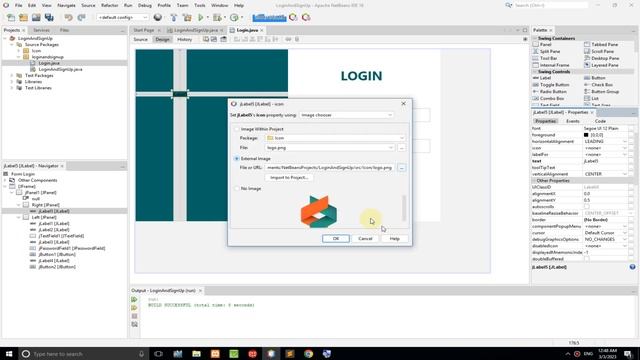Switch to the Events properties tab
Screen dimensions: 640x360
[x=572, y=121]
